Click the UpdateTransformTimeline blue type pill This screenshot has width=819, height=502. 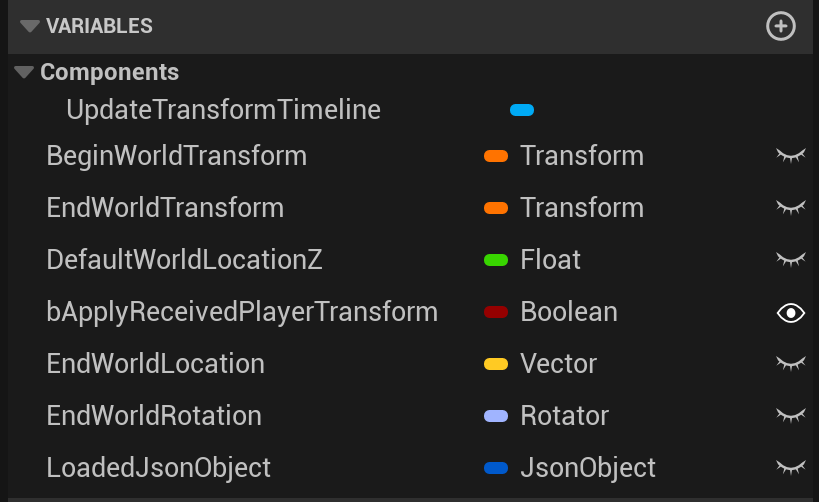click(x=522, y=110)
